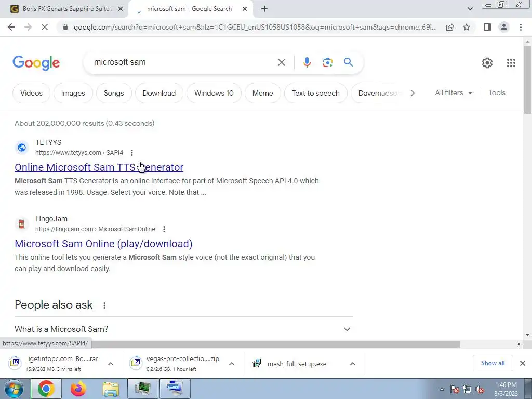Open the browser side panel icon
The height and width of the screenshot is (399, 532).
487,27
